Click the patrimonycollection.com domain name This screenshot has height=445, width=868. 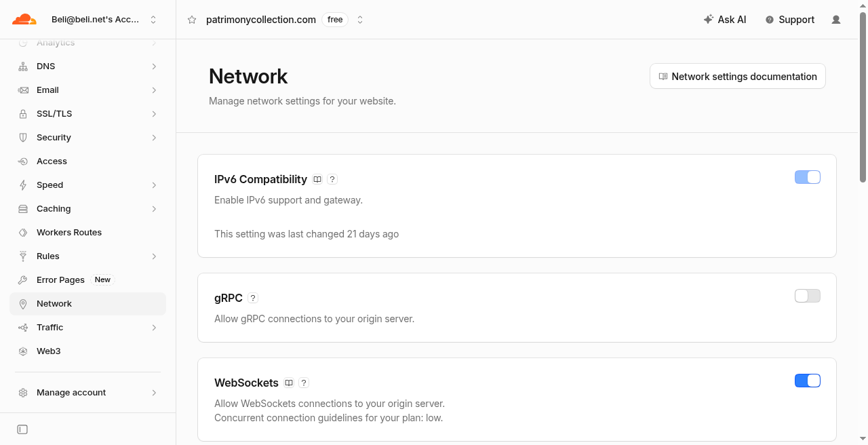pos(261,20)
